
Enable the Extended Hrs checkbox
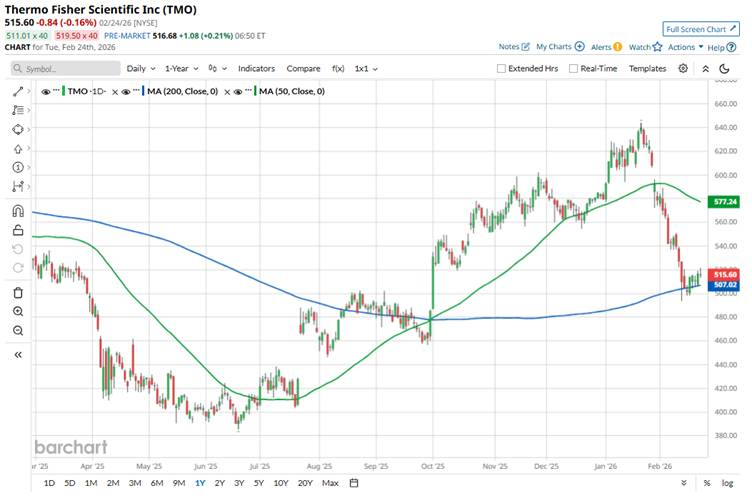(502, 69)
